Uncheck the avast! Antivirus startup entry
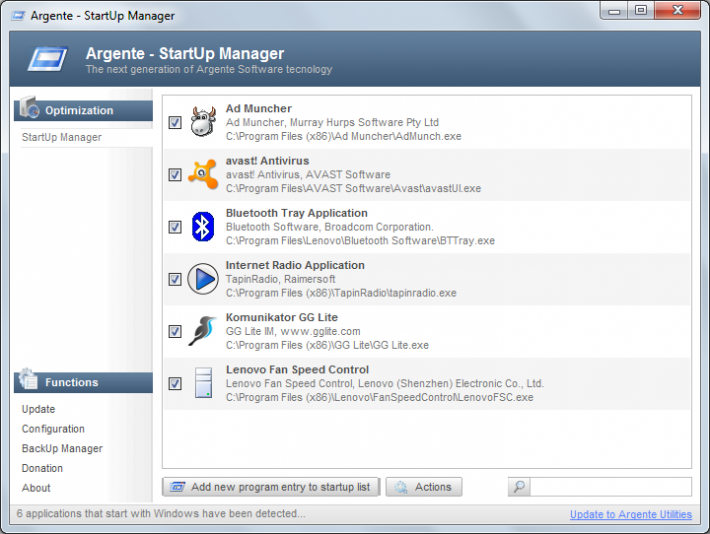710x534 pixels. 175,174
